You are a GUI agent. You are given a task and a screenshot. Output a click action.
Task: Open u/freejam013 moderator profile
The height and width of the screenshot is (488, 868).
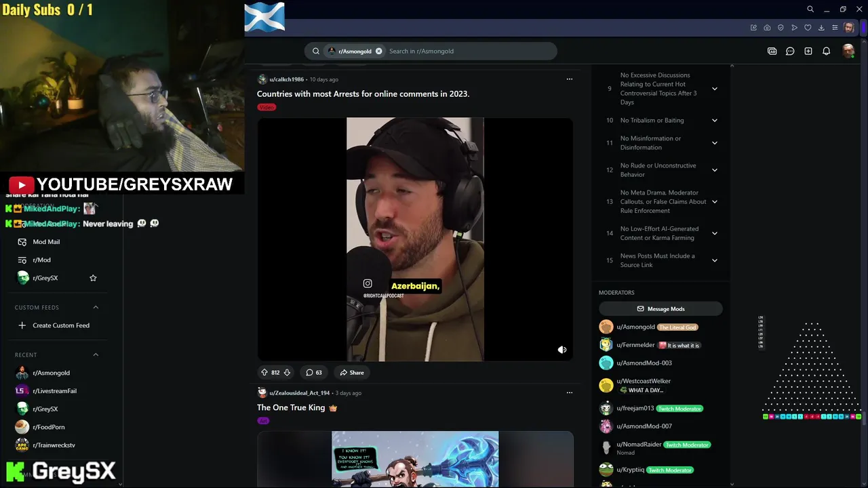pyautogui.click(x=635, y=408)
